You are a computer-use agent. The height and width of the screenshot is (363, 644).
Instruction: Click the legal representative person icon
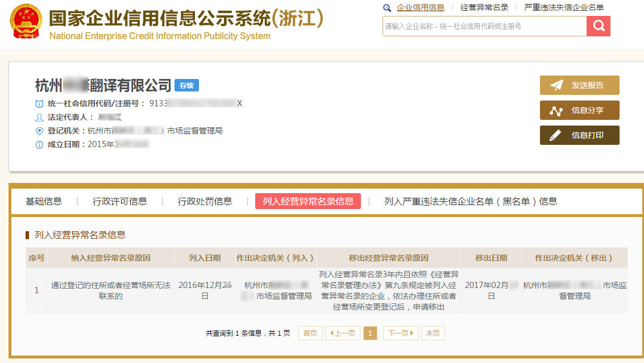click(39, 117)
